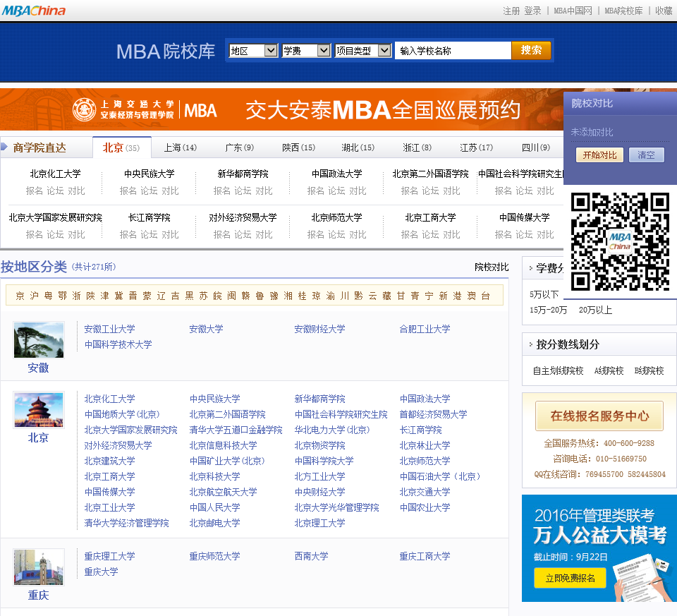Open 北京航空航天大学 link
Screen dimensions: 677x616
(x=224, y=492)
